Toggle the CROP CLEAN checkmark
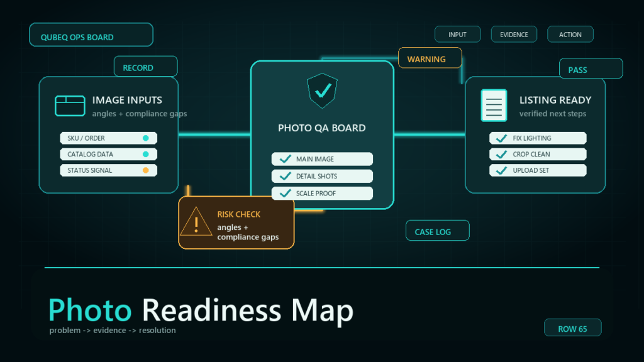The height and width of the screenshot is (362, 644). point(501,155)
